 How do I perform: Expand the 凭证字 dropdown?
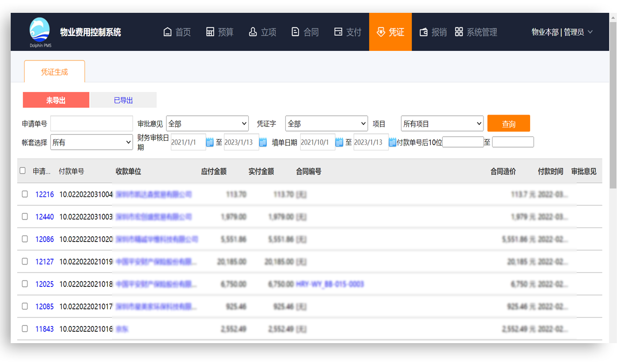click(326, 124)
